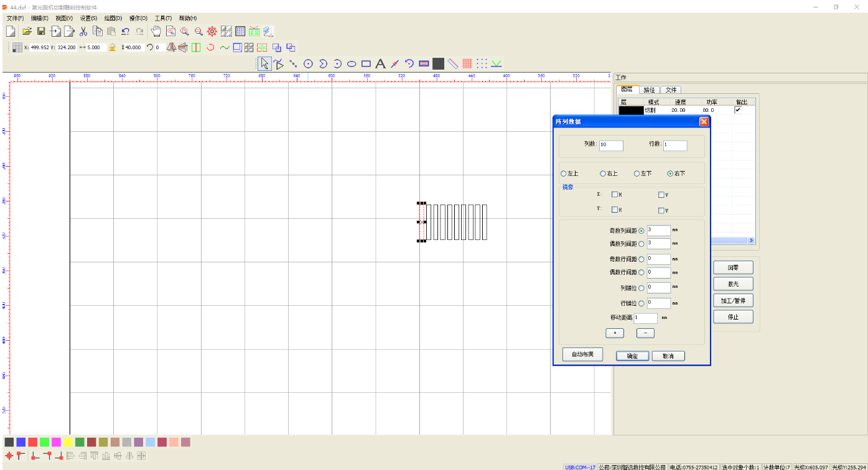
Task: Click the blue dots array icon
Action: click(482, 63)
